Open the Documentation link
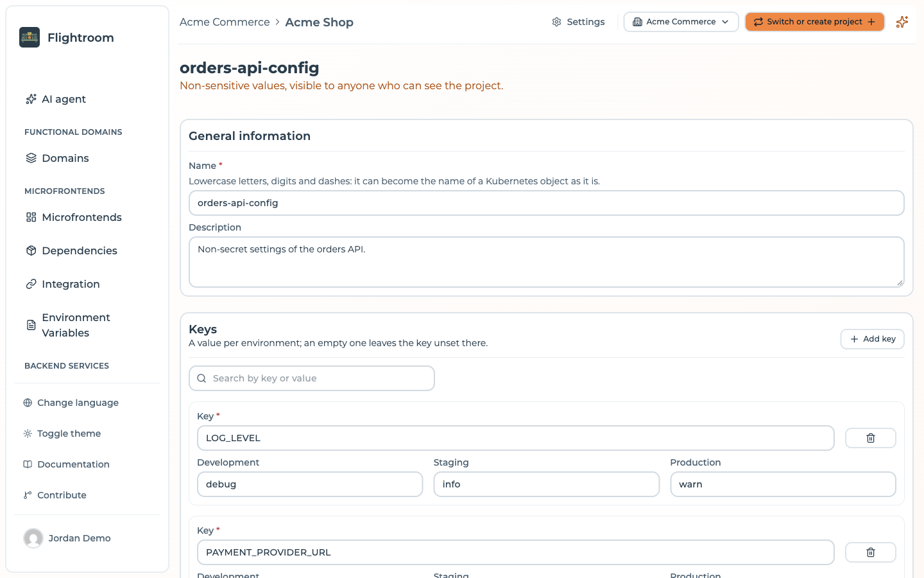924x578 pixels. pyautogui.click(x=67, y=464)
